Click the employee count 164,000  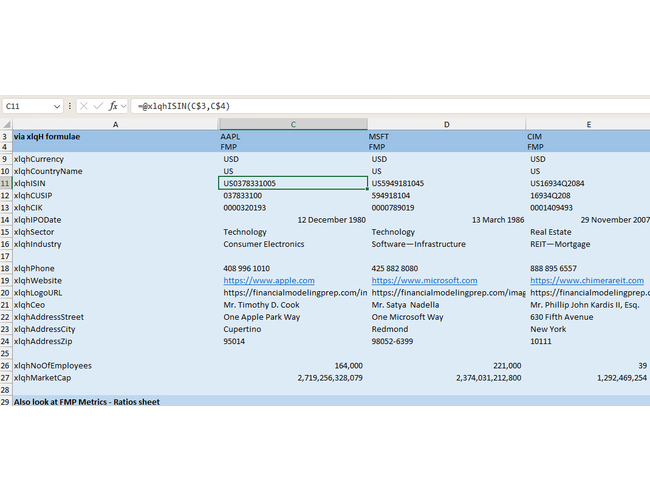pyautogui.click(x=293, y=366)
